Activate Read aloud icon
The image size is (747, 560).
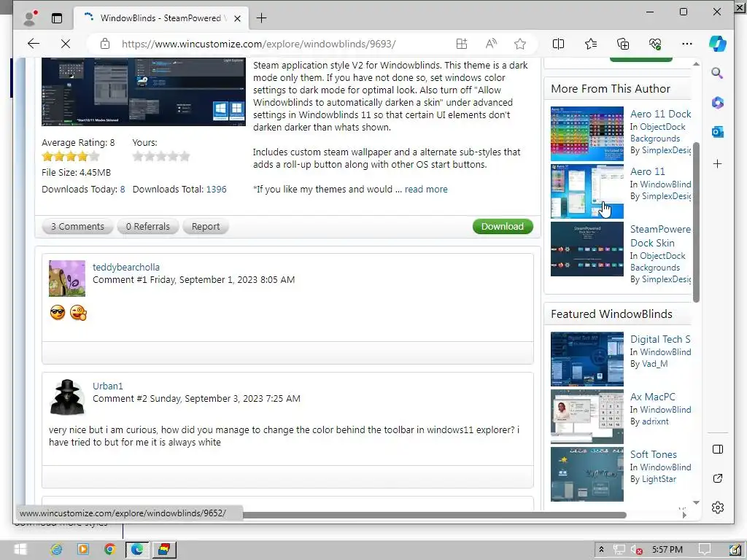point(491,44)
